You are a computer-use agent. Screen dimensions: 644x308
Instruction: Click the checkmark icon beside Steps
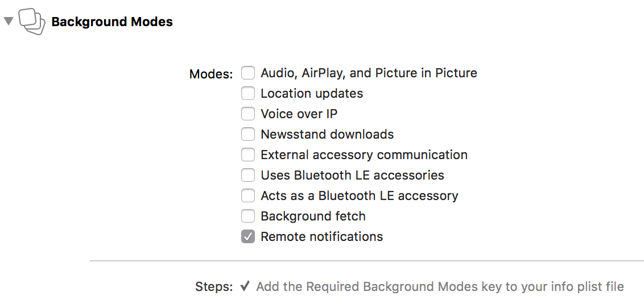pyautogui.click(x=245, y=286)
